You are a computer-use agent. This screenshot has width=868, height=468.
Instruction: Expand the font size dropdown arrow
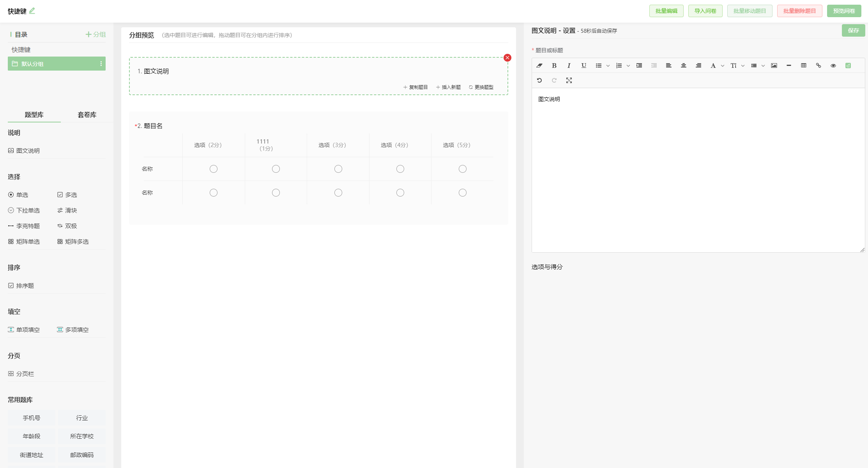[743, 66]
